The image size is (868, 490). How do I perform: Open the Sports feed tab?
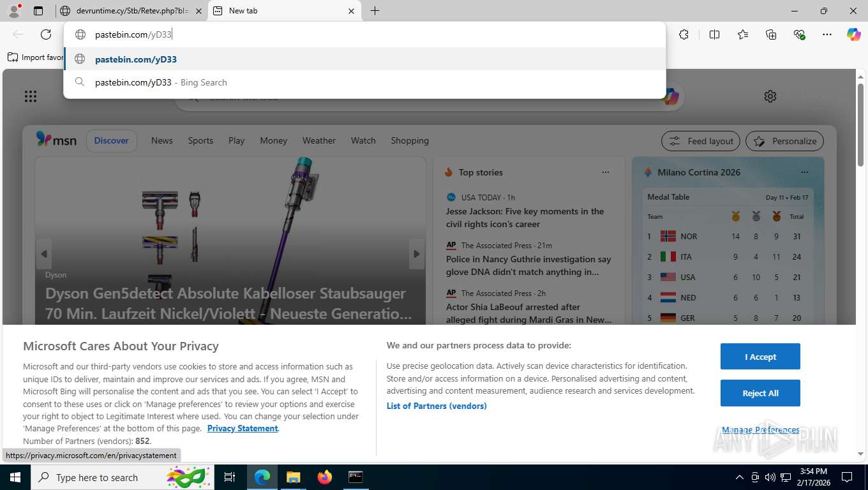200,140
